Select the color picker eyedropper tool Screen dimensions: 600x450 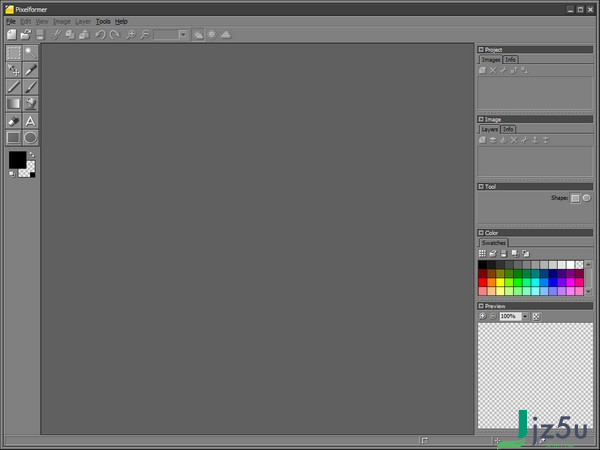point(31,70)
